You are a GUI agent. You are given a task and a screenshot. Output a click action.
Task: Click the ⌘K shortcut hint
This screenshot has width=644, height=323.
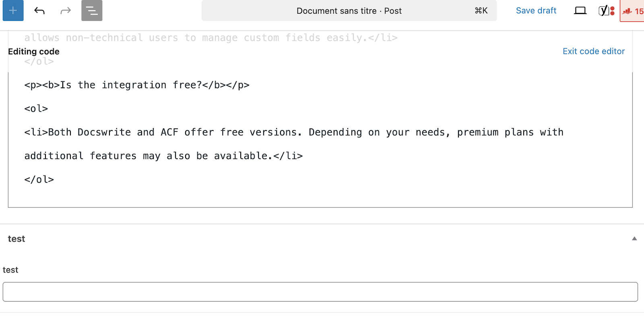click(x=481, y=10)
